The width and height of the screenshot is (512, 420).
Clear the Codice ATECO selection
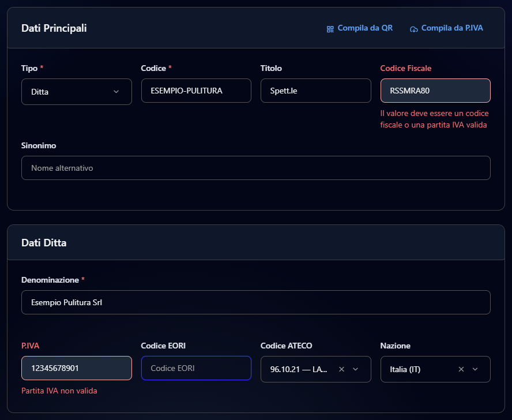point(341,369)
